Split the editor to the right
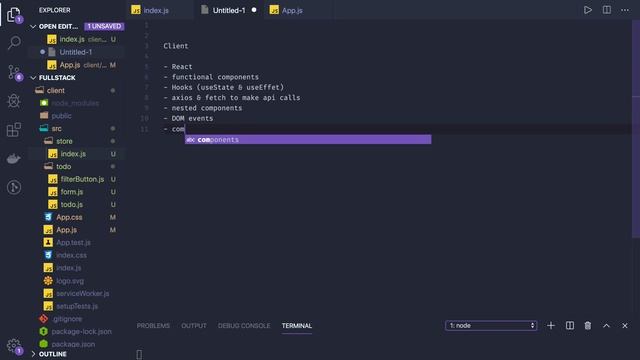This screenshot has height=360, width=640. point(607,10)
